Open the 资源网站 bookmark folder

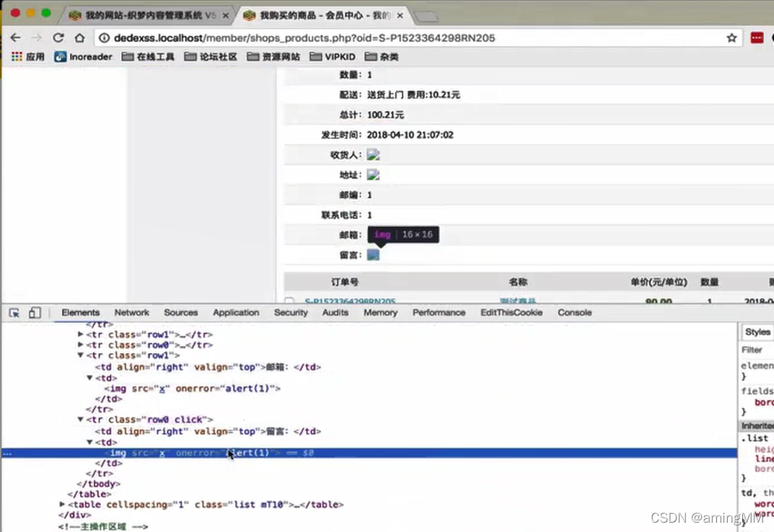coord(273,57)
